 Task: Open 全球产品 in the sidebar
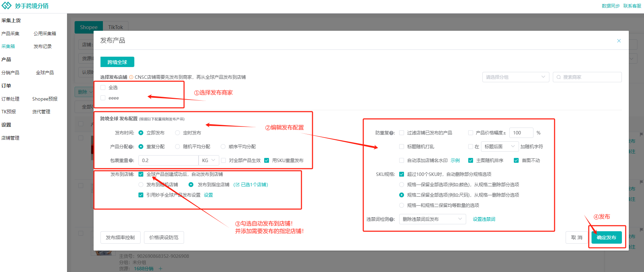click(x=45, y=73)
